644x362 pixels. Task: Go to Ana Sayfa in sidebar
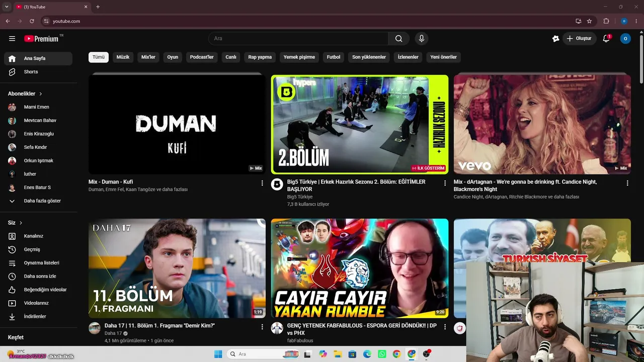38,58
